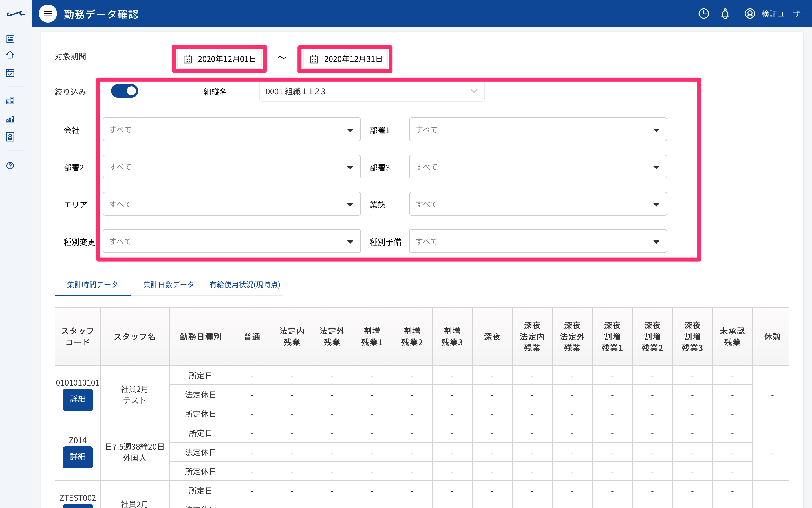Toggle the 絞り込み filter switch
The image size is (812, 508).
125,91
